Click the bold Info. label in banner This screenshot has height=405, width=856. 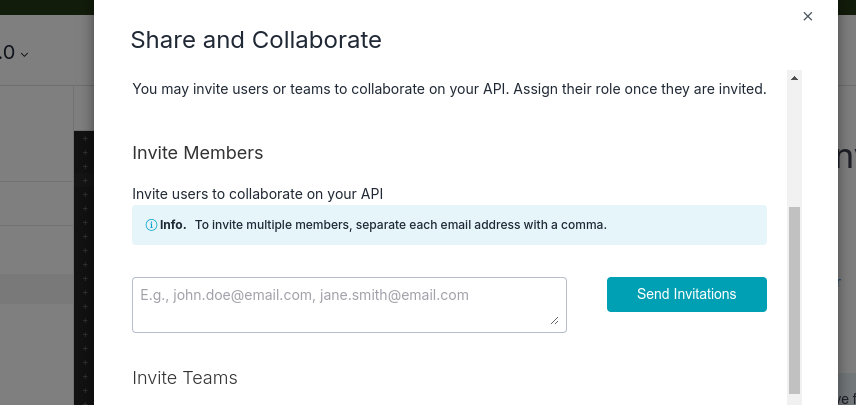pyautogui.click(x=173, y=225)
